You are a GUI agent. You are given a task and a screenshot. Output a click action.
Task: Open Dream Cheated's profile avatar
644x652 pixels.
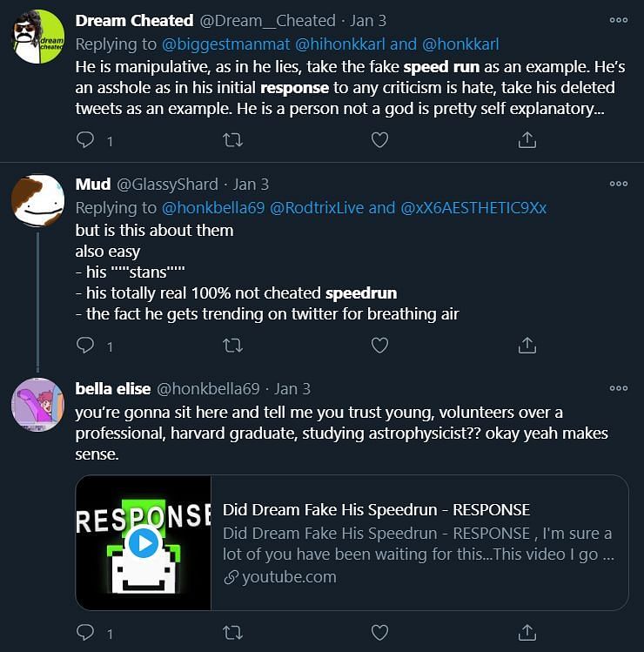pyautogui.click(x=38, y=37)
